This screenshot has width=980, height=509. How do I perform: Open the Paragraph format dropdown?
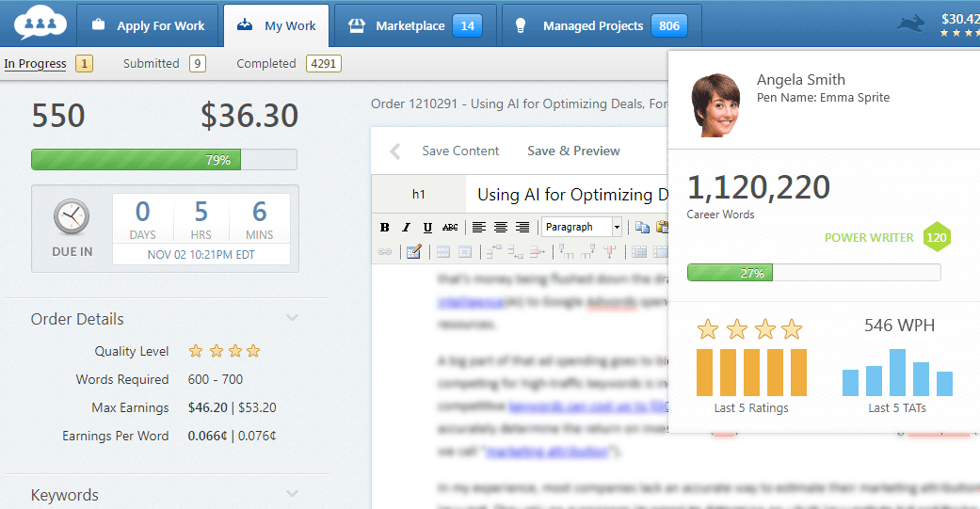(x=582, y=227)
